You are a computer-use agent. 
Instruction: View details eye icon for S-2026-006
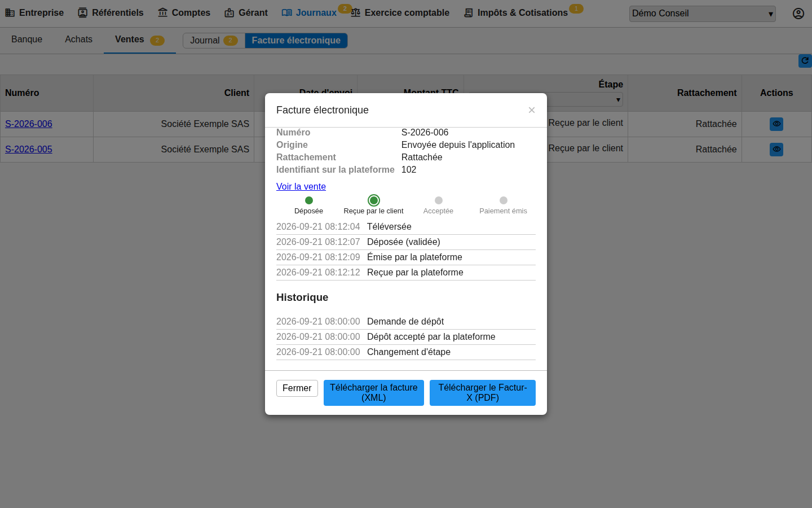click(x=776, y=124)
